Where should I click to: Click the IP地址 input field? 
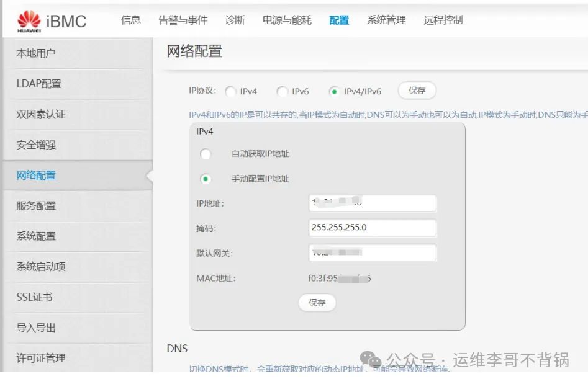[x=373, y=203]
